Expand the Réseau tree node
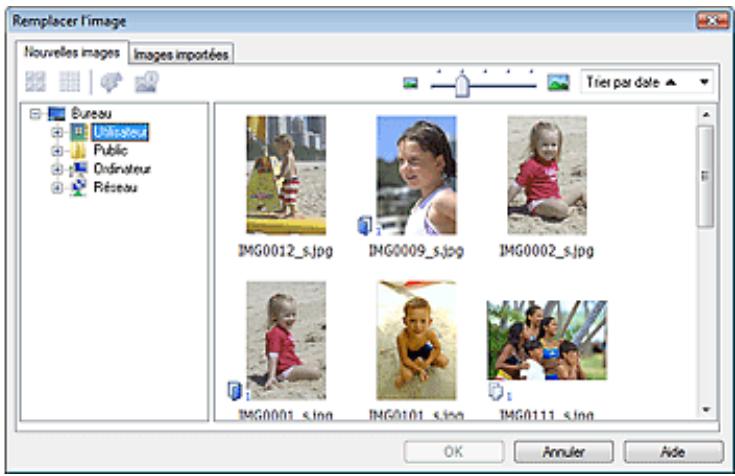This screenshot has height=476, width=735. click(57, 188)
